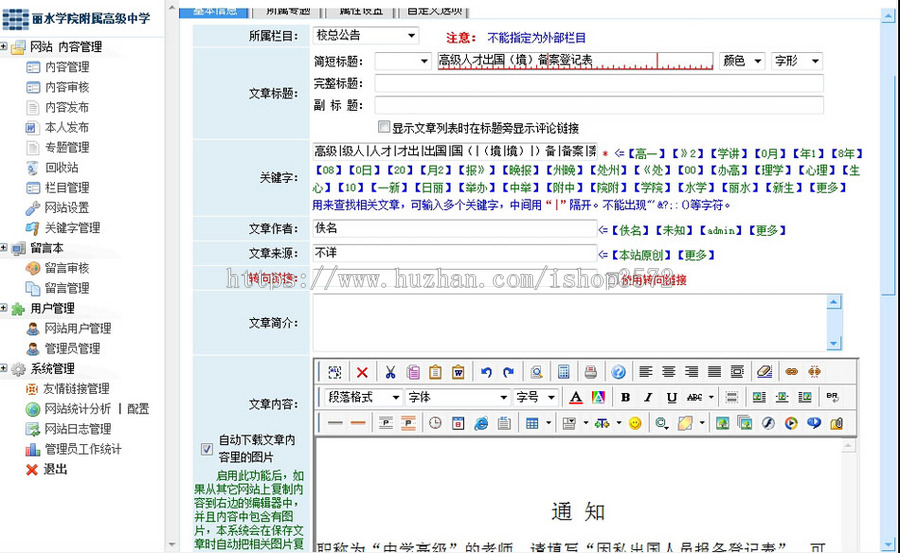Click the undo arrow icon
This screenshot has width=900, height=553.
click(486, 372)
